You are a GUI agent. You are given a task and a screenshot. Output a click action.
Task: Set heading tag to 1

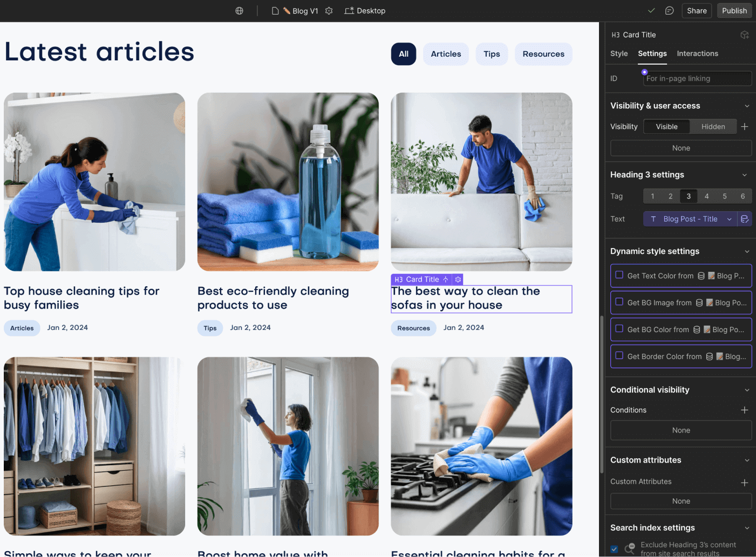tap(652, 196)
